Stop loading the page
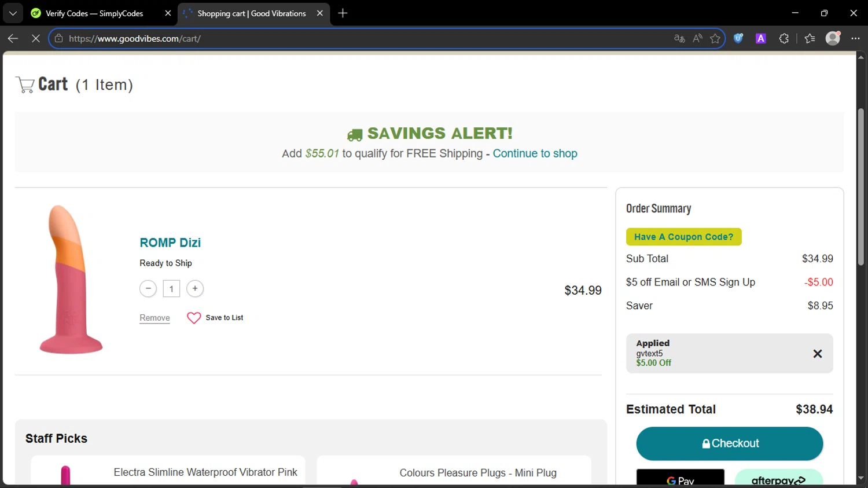Screen dimensions: 868x488 click(35, 38)
